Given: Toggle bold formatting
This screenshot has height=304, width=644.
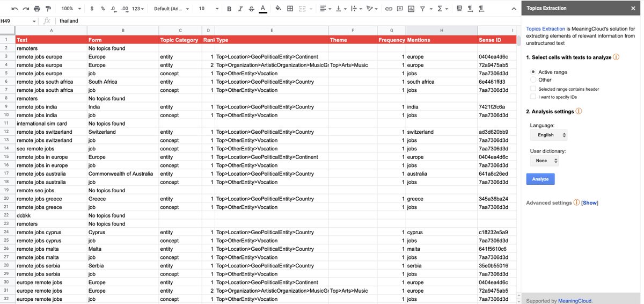Looking at the screenshot, I should click(229, 9).
